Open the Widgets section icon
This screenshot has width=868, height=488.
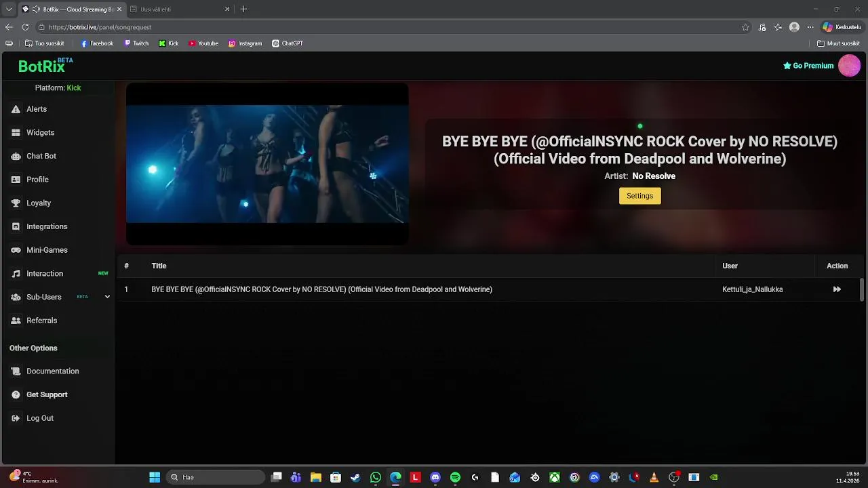(x=16, y=133)
